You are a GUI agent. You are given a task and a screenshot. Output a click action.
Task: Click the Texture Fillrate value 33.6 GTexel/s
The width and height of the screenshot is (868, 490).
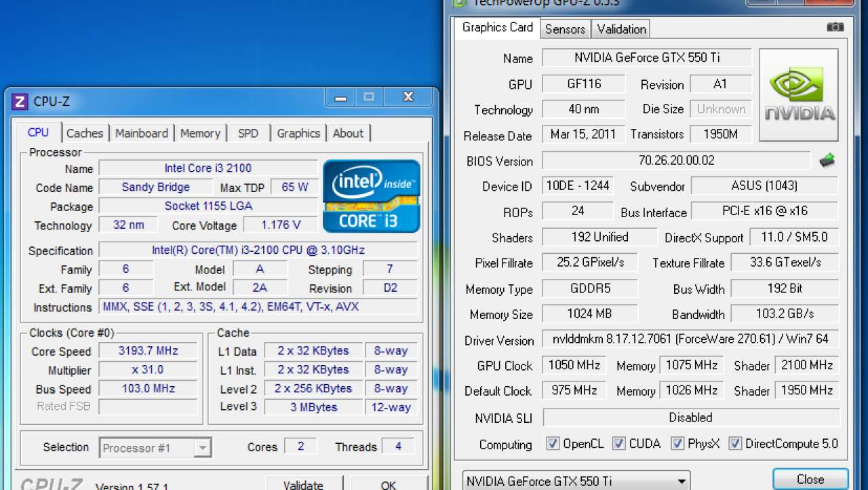point(785,263)
